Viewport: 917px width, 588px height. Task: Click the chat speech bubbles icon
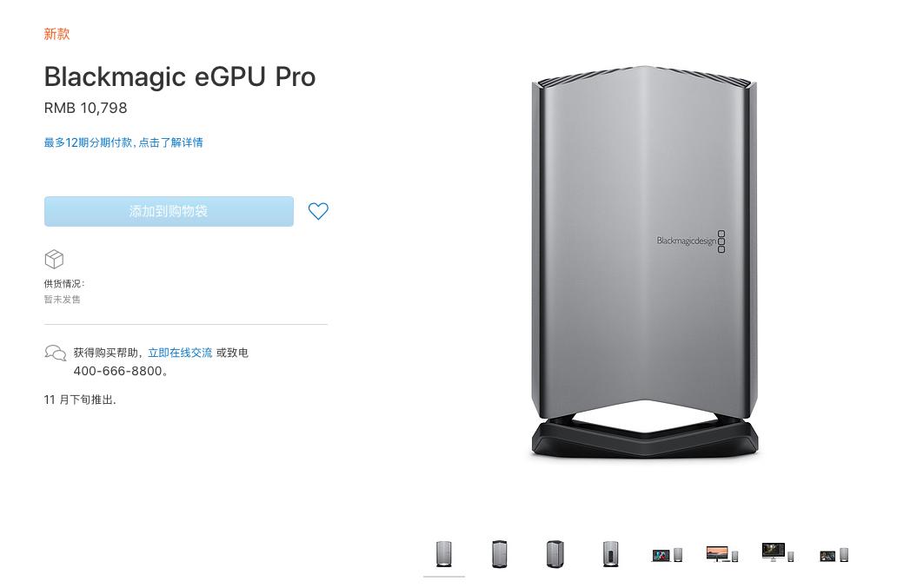pos(55,353)
